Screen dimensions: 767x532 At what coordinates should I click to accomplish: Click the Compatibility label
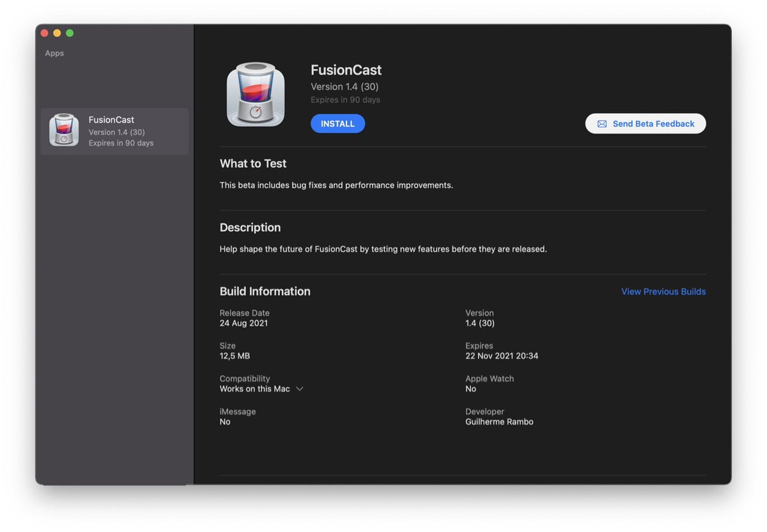(x=245, y=379)
